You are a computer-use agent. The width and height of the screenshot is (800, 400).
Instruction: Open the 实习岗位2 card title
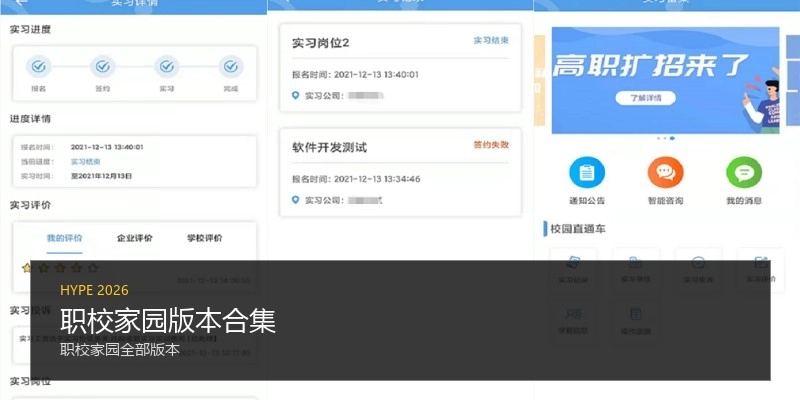pyautogui.click(x=321, y=43)
